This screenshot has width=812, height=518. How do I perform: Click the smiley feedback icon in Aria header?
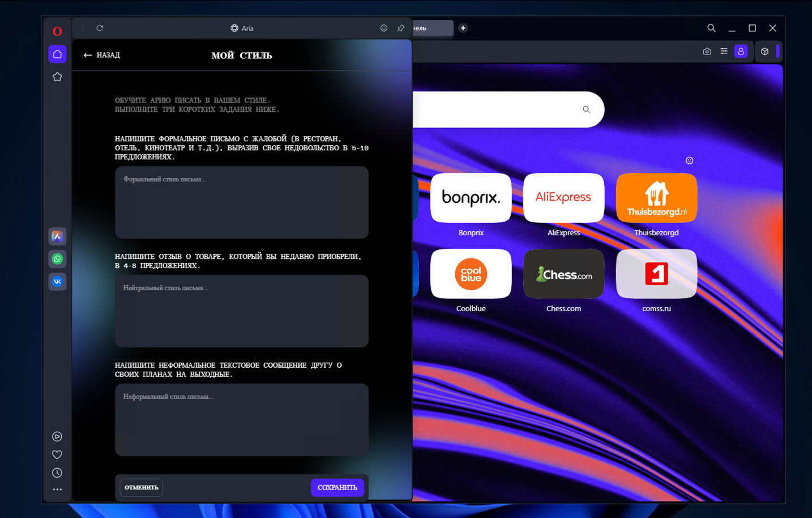tap(384, 28)
